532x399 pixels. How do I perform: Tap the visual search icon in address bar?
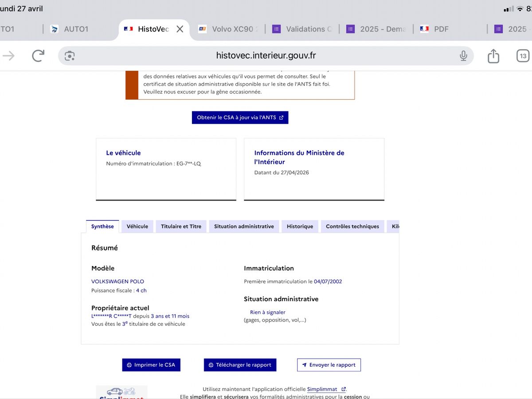point(70,56)
